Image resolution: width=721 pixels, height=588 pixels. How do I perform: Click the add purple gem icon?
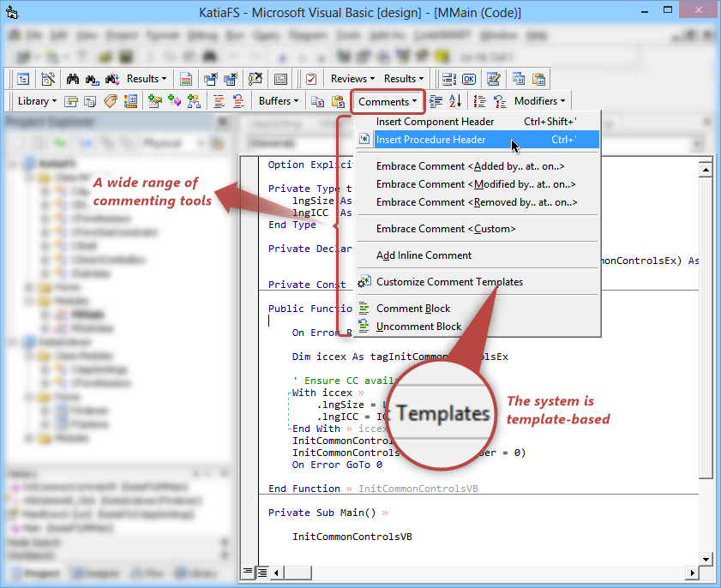point(174,101)
